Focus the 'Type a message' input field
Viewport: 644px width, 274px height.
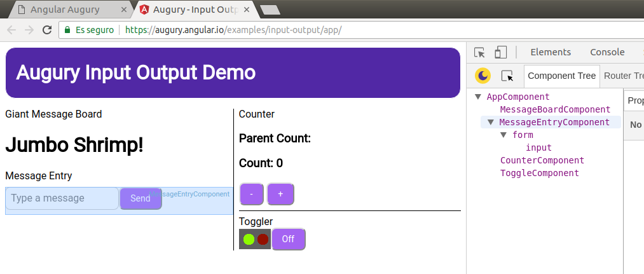point(62,198)
